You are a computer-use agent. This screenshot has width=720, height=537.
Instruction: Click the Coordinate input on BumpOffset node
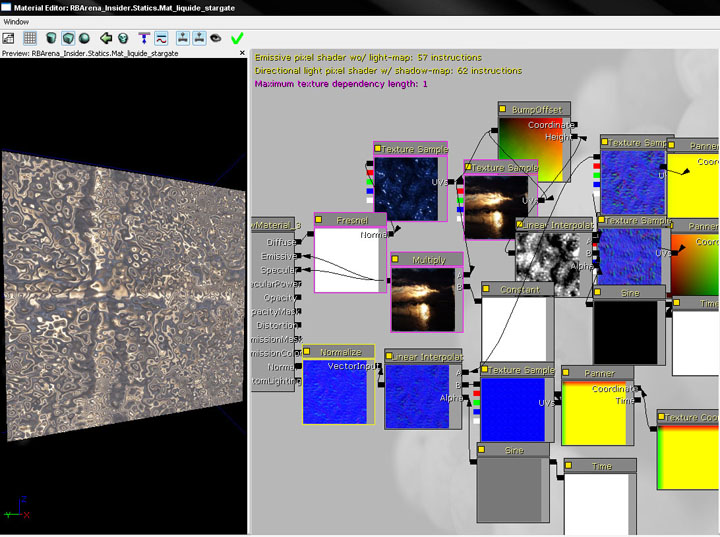point(574,124)
